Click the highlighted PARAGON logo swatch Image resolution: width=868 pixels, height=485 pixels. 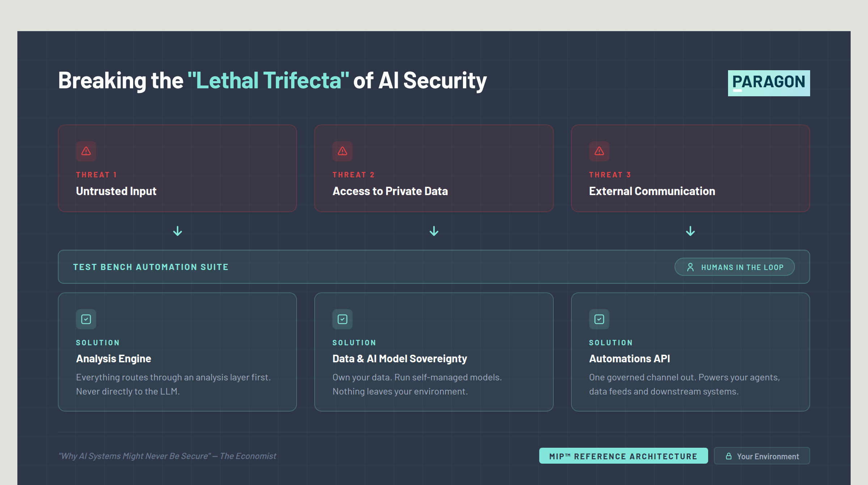click(x=769, y=83)
